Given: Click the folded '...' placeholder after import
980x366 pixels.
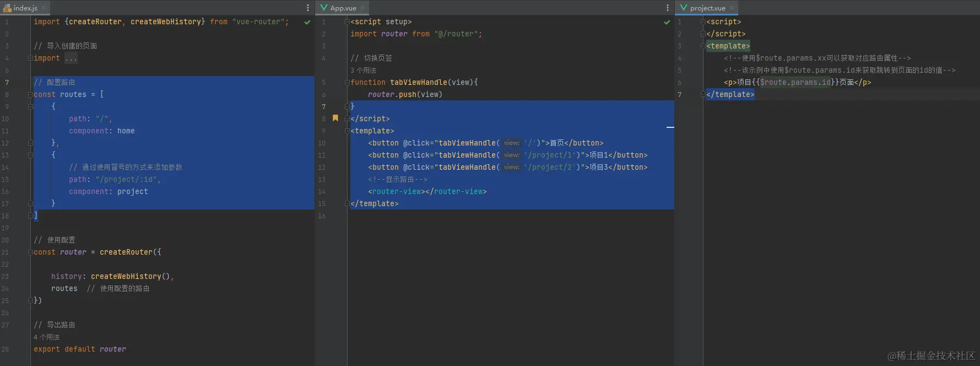Looking at the screenshot, I should click(x=71, y=58).
